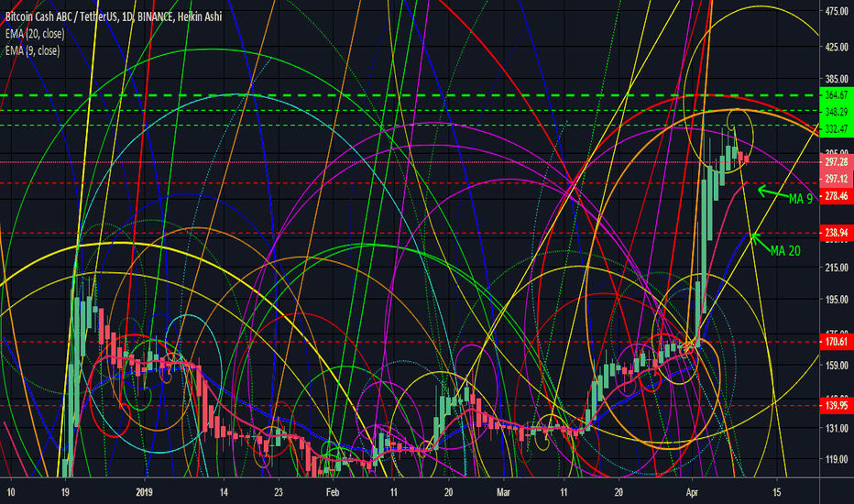Click the 10 date label on the time axis

click(10, 492)
